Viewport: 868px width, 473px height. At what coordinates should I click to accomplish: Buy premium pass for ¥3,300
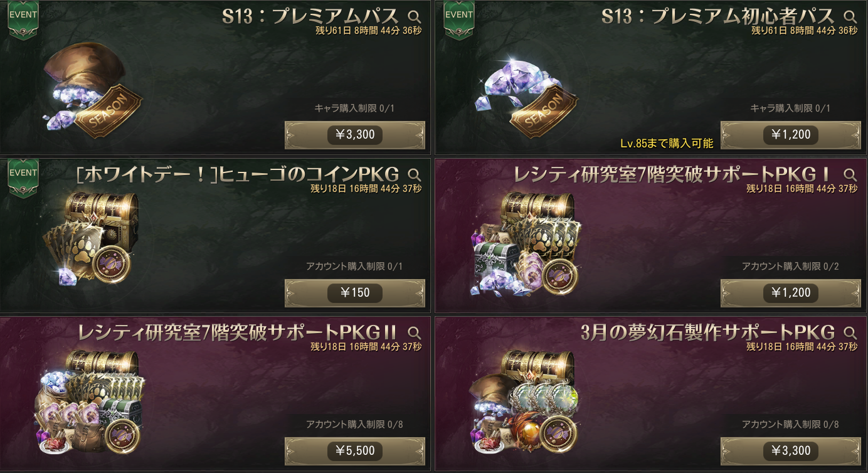355,135
